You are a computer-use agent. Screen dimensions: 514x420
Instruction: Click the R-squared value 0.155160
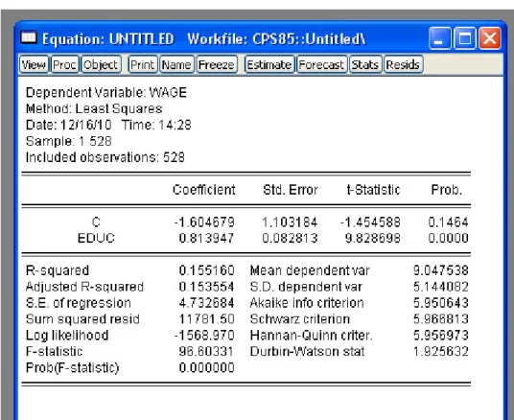tap(206, 270)
